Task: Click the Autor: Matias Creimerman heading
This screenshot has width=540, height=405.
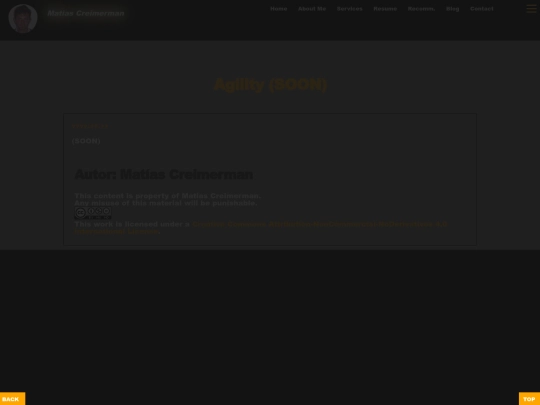Action: 164,175
